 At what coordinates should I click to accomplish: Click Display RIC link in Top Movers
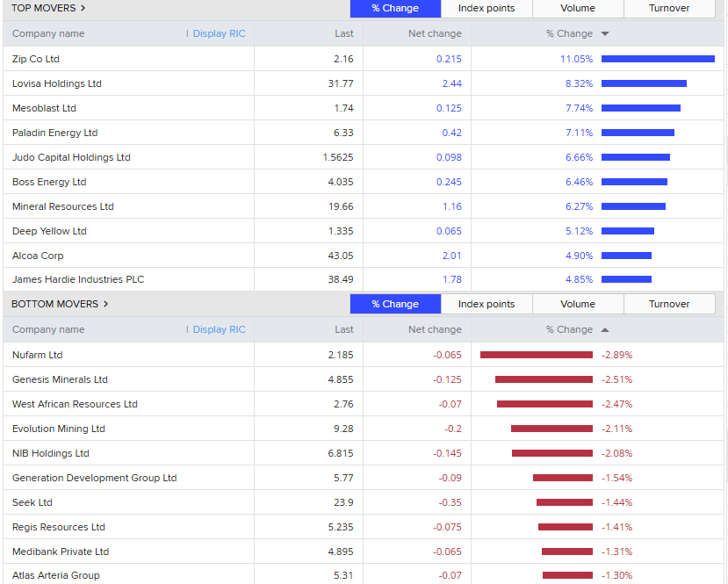pyautogui.click(x=219, y=33)
